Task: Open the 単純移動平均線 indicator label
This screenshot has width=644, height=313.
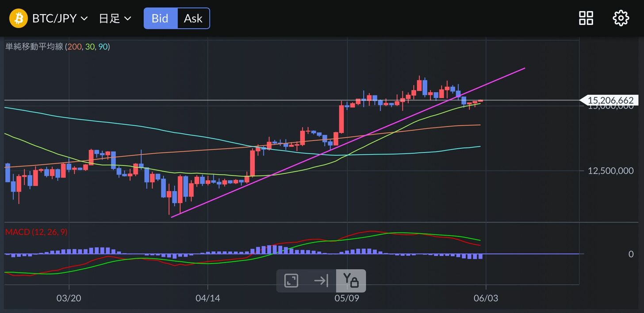Action: (34, 46)
